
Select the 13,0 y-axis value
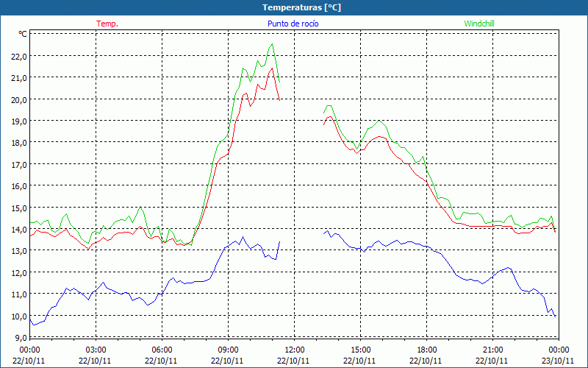click(21, 251)
